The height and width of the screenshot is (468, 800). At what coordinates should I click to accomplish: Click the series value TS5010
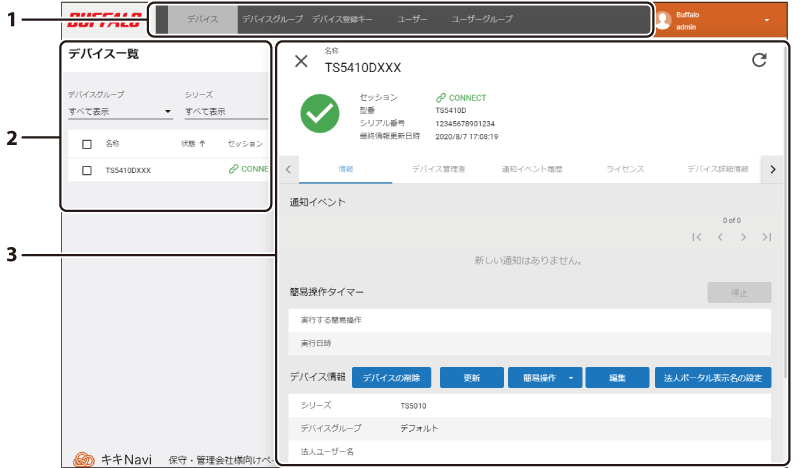413,406
